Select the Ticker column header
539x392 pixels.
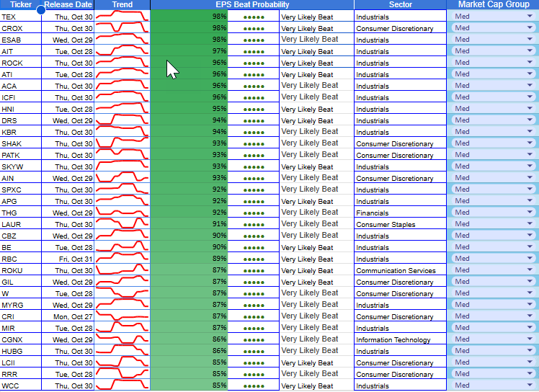21,4
